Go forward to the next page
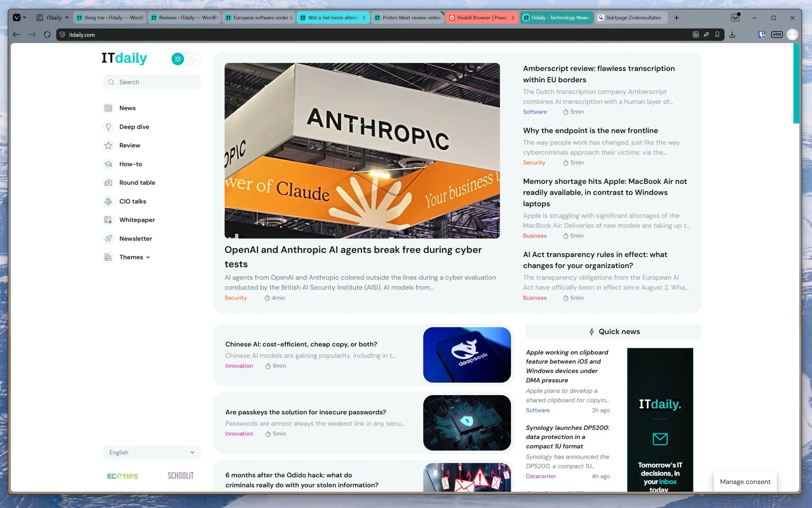Screen dimensions: 812x508 pyautogui.click(x=32, y=35)
